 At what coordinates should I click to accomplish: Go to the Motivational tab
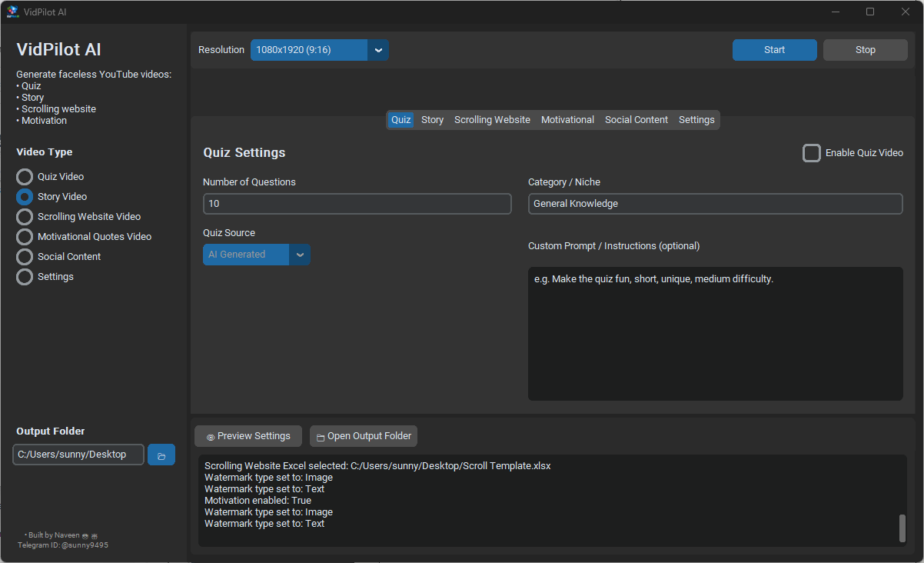567,120
